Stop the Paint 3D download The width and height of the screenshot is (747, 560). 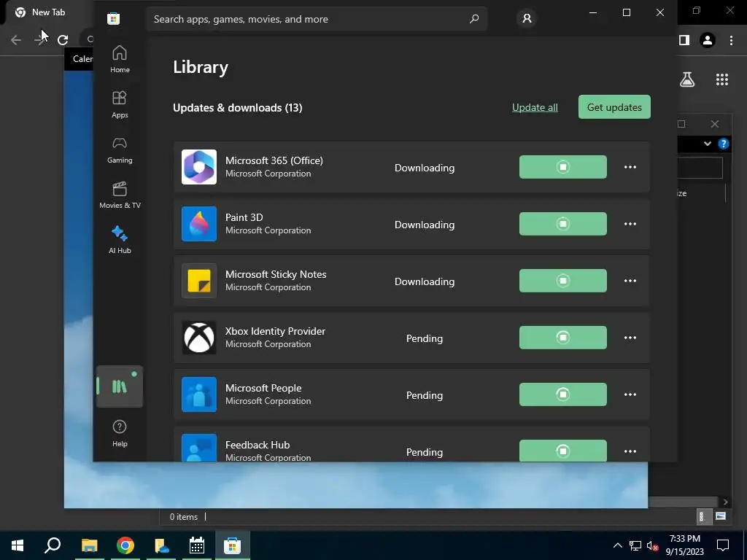pos(562,224)
